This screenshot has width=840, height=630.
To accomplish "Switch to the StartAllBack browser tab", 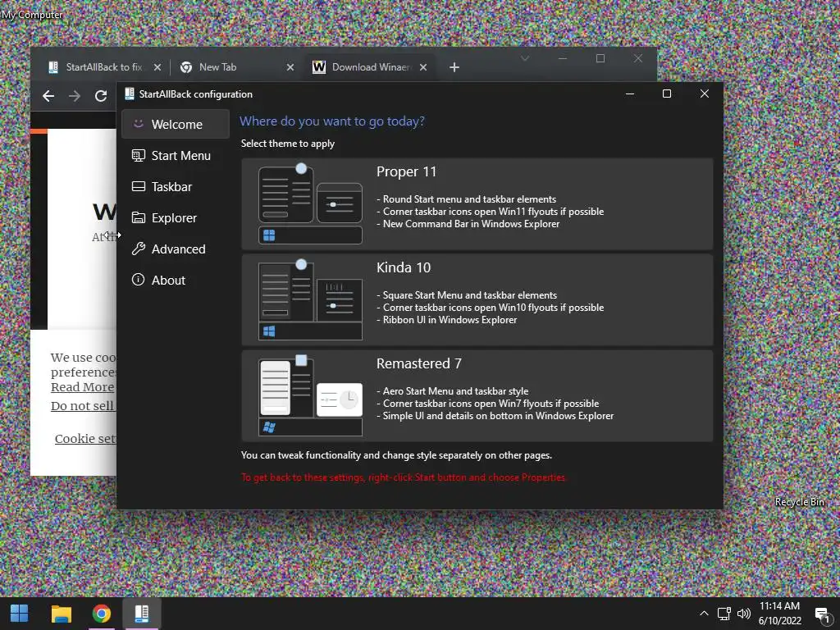I will pos(103,67).
